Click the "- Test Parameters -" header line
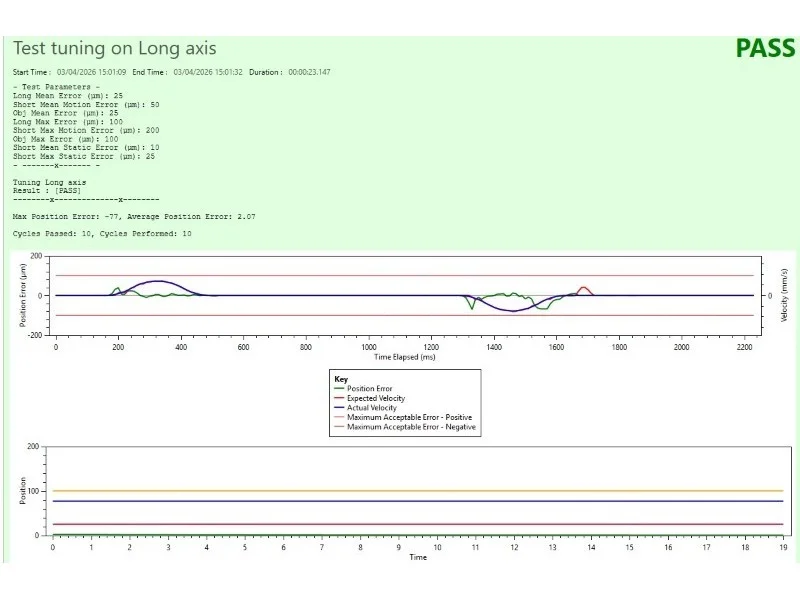The width and height of the screenshot is (800, 600). coord(56,87)
